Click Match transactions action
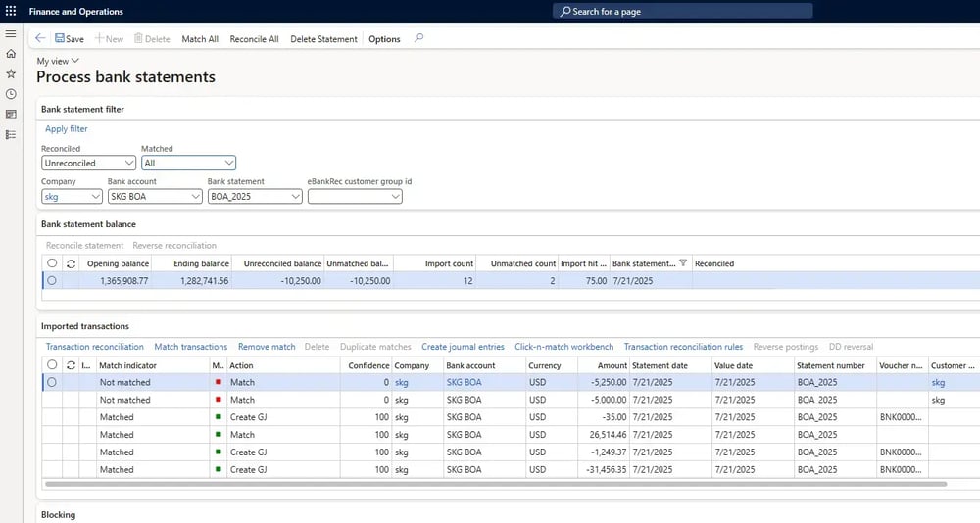Image resolution: width=980 pixels, height=523 pixels. (x=191, y=346)
